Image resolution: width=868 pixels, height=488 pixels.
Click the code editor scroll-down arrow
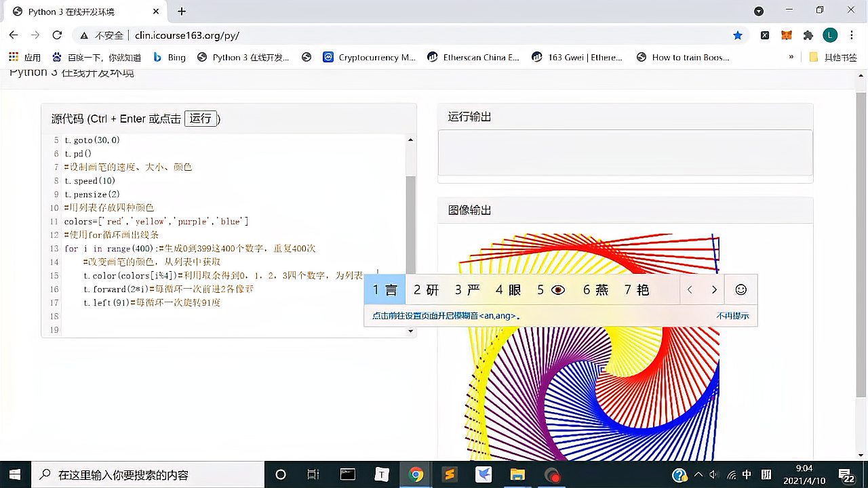click(x=410, y=331)
